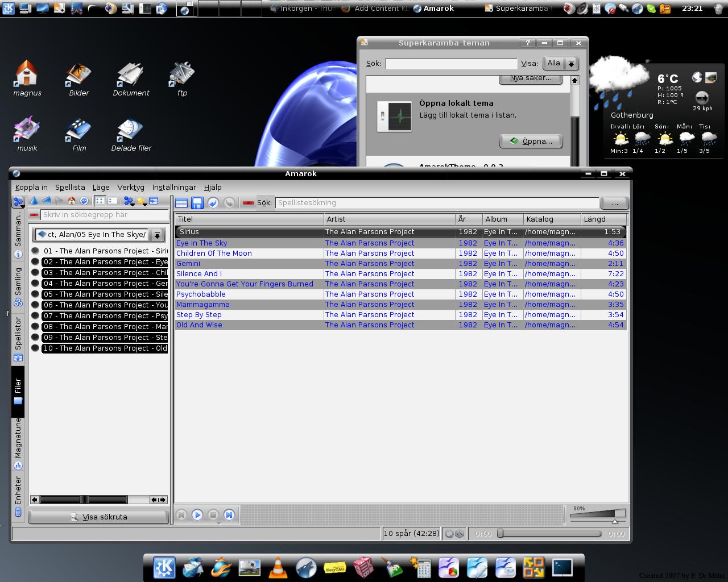The width and height of the screenshot is (728, 582).
Task: Select the Psychobabble track row
Action: click(400, 294)
